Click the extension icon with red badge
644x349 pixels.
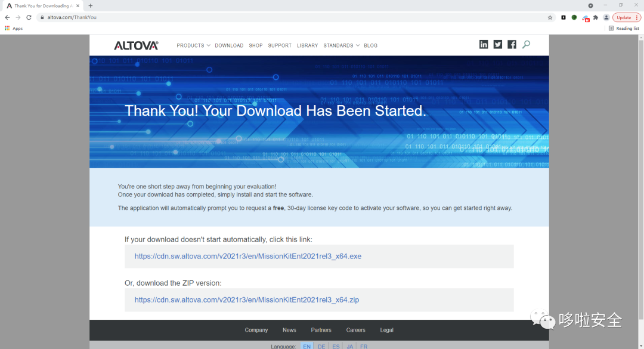[x=586, y=18]
